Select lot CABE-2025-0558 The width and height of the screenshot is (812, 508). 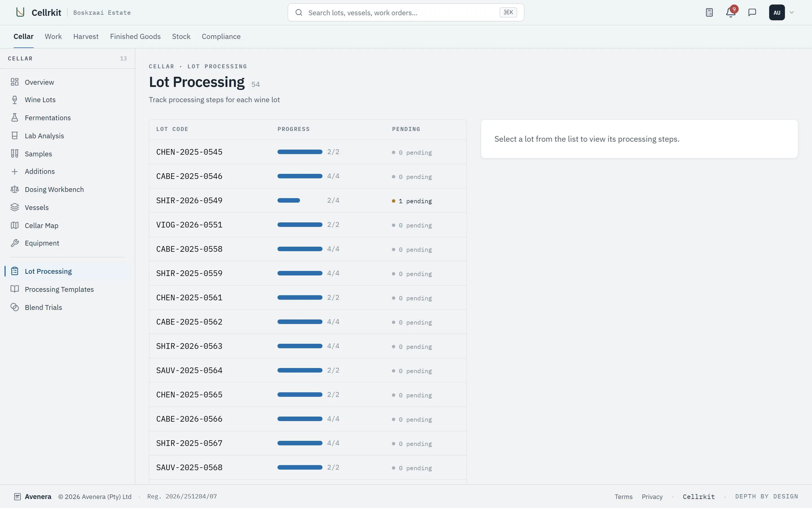(308, 249)
